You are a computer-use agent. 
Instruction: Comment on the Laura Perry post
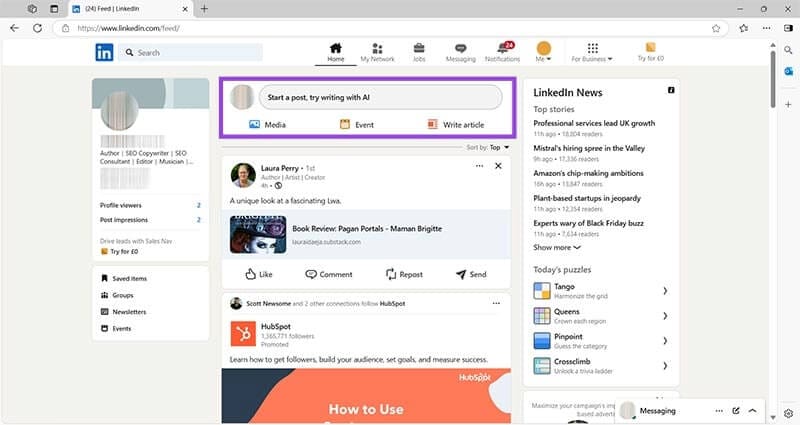[x=329, y=274]
